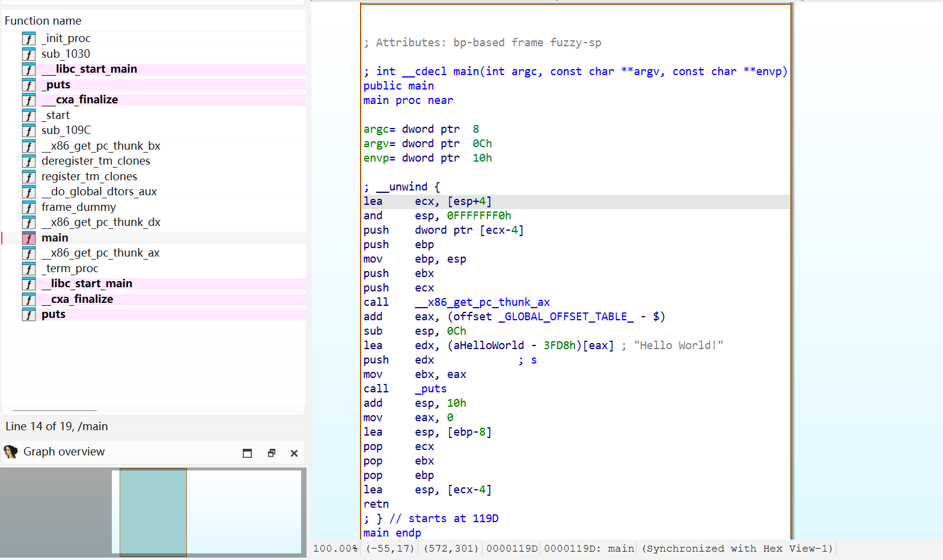Click the 'public main' declaration line
943x560 pixels.
pos(398,86)
